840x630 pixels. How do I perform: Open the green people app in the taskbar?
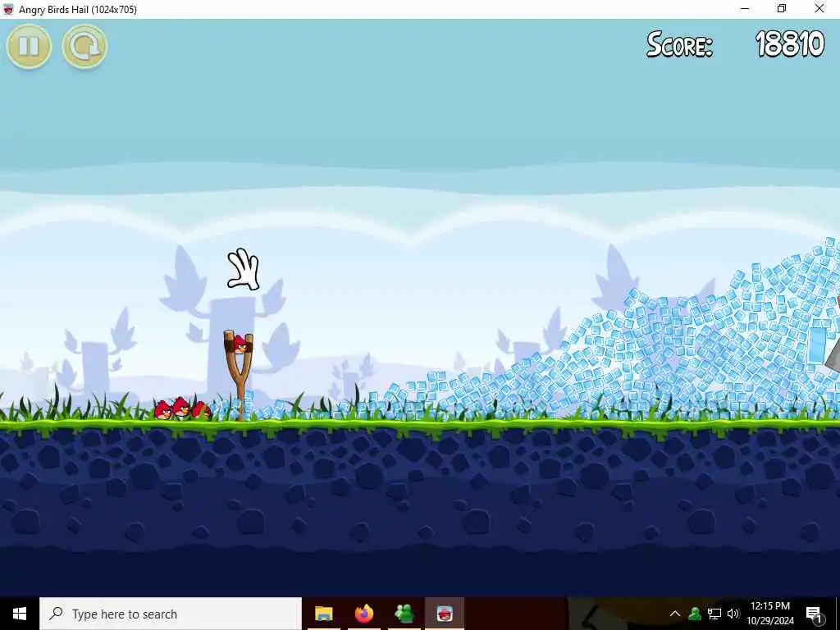[404, 614]
